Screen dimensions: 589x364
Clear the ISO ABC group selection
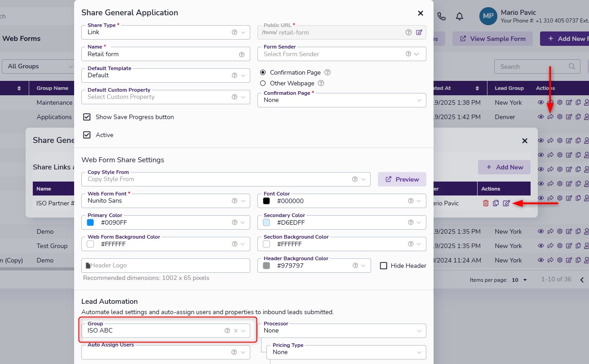tap(236, 331)
